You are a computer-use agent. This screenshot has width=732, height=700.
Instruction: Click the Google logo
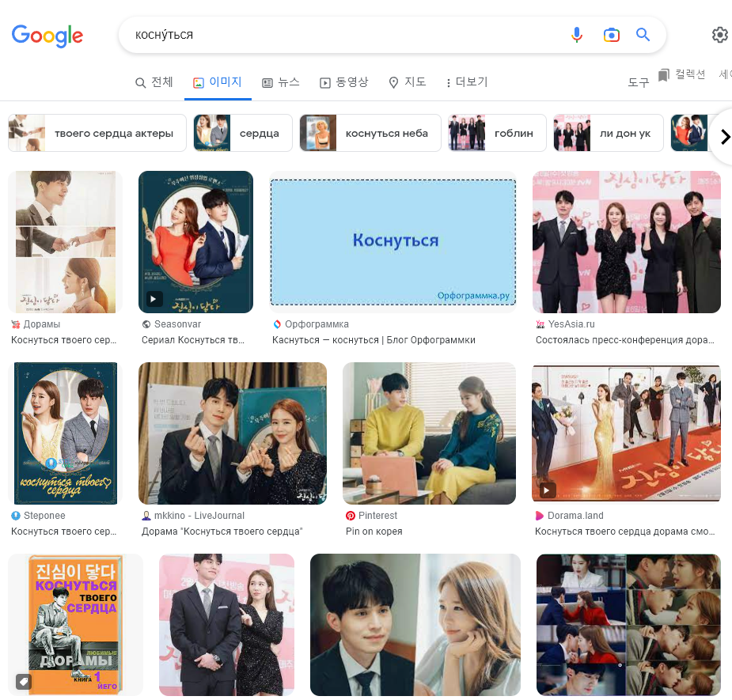(47, 36)
